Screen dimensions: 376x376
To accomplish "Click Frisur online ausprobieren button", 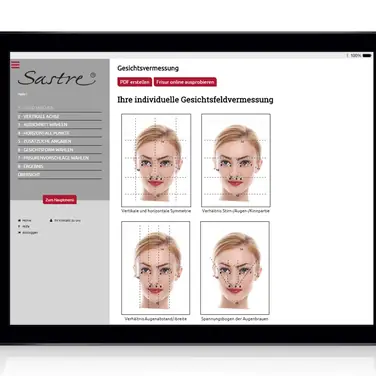I will coord(185,82).
